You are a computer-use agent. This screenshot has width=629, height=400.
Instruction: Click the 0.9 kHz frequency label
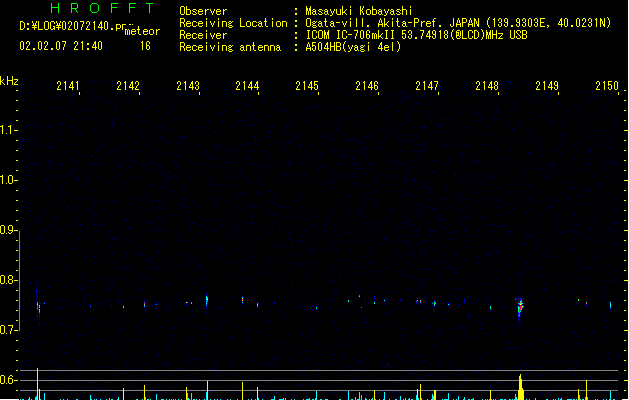(x=7, y=230)
